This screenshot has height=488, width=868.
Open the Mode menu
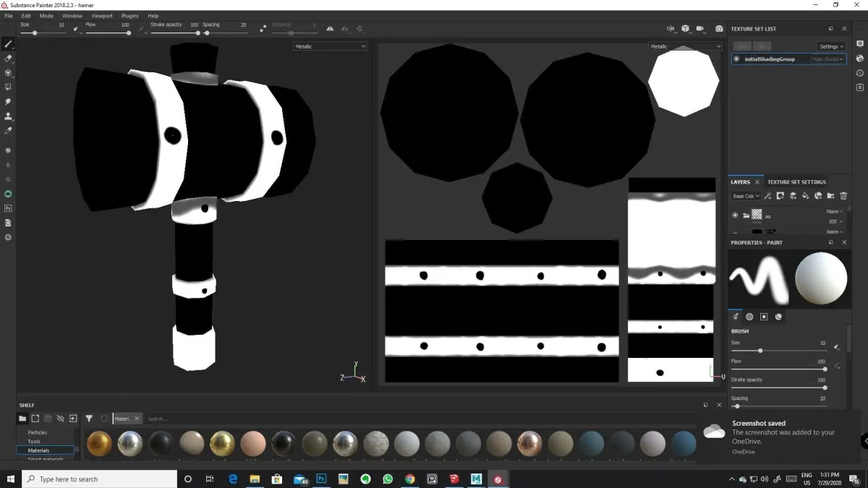pos(46,15)
